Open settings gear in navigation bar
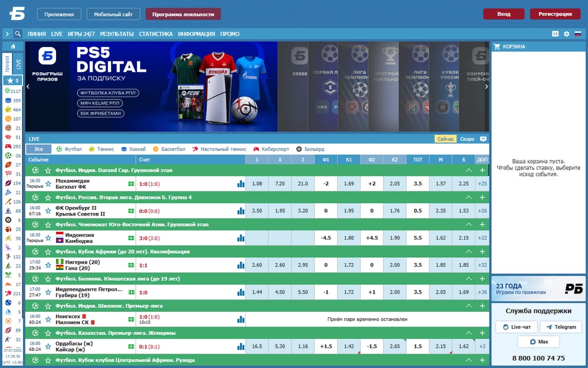Viewport: 588px width, 368px height. pos(567,34)
